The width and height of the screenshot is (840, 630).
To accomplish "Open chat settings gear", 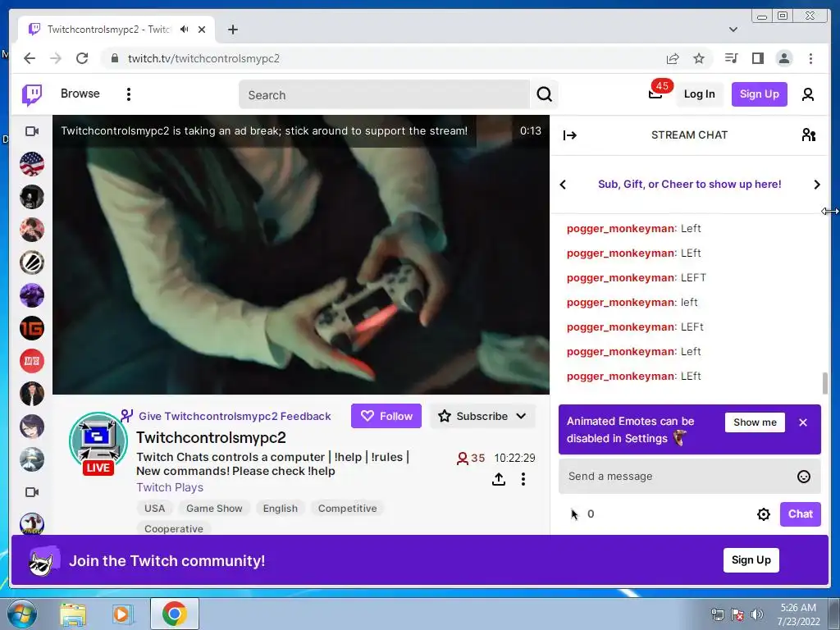I will (x=764, y=514).
